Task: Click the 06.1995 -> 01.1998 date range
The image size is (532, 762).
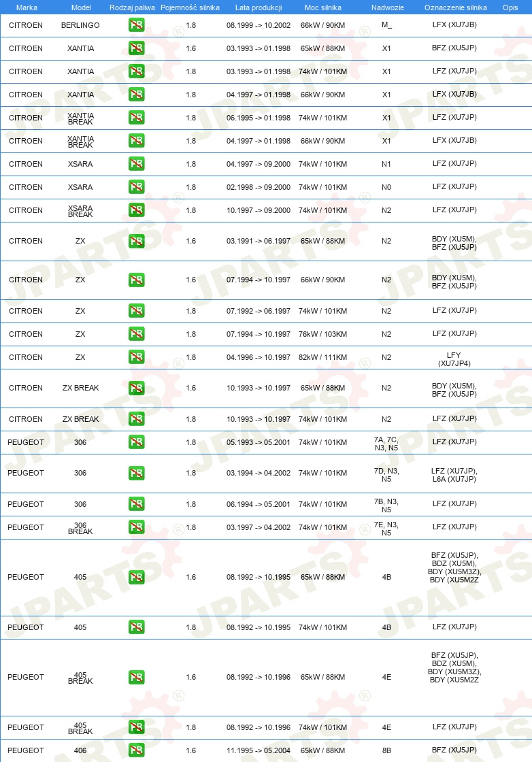Action: pyautogui.click(x=259, y=118)
